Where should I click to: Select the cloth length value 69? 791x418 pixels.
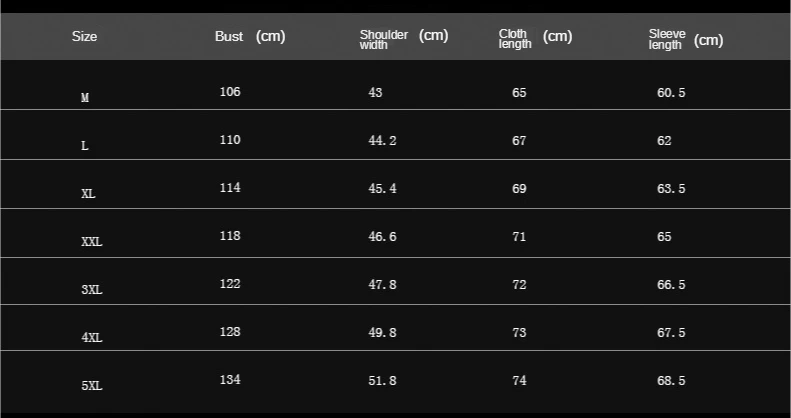(x=519, y=189)
